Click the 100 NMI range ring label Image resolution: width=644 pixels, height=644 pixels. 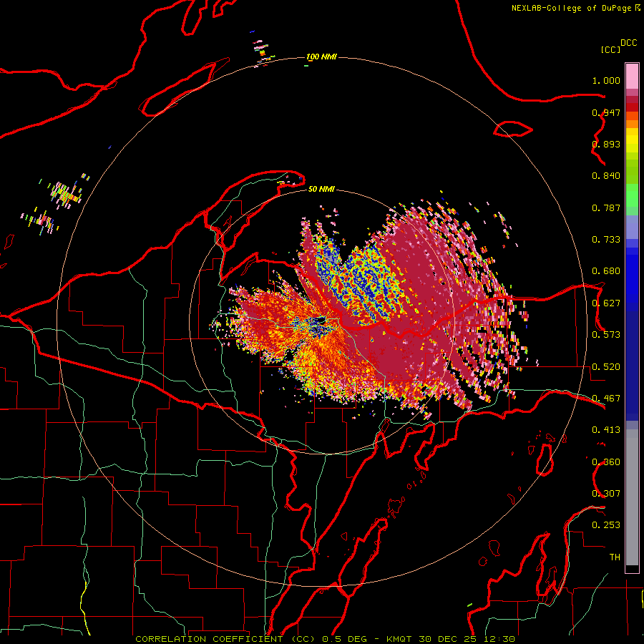point(321,57)
